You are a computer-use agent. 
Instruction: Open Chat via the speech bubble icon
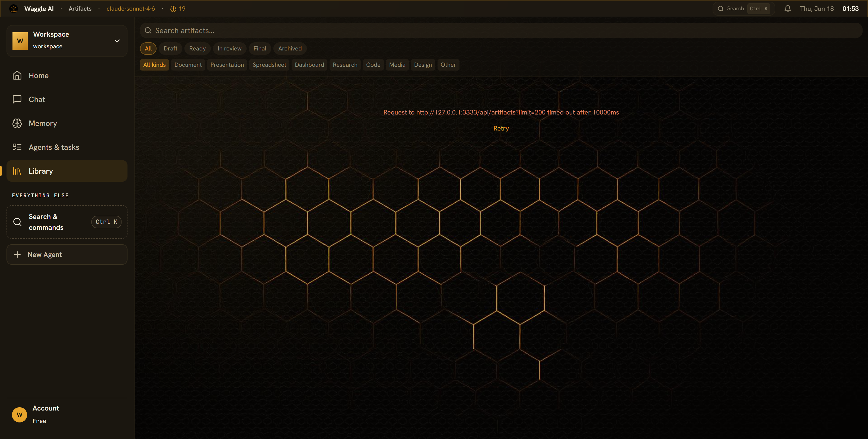(x=17, y=99)
